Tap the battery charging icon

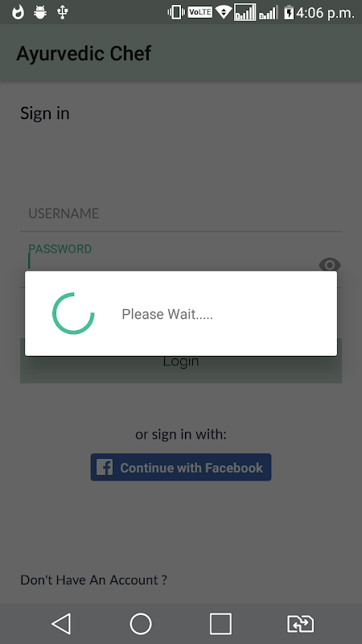[x=289, y=12]
